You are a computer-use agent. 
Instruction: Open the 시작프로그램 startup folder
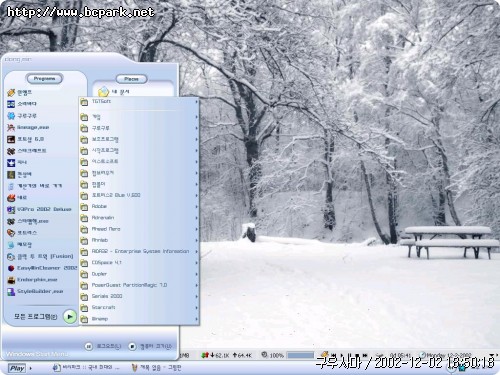click(x=139, y=151)
